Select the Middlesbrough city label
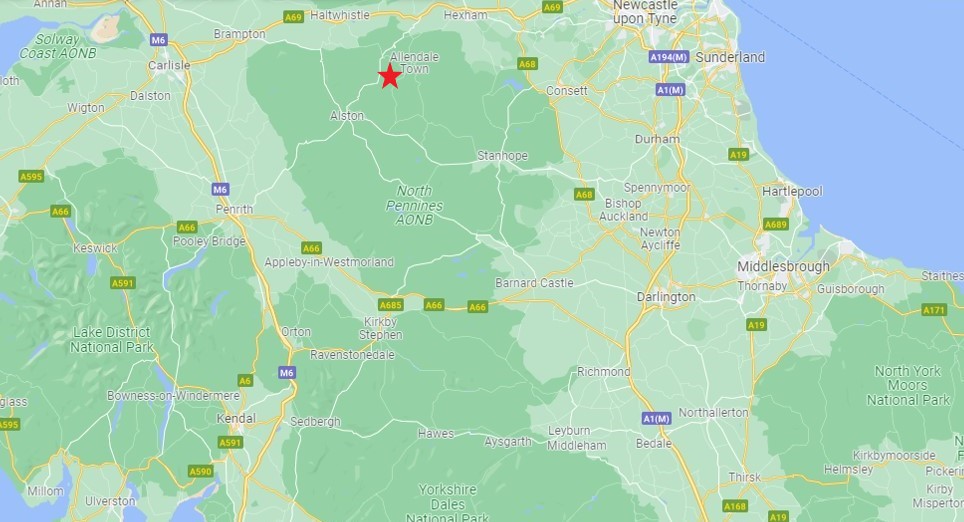This screenshot has width=964, height=522. point(783,266)
